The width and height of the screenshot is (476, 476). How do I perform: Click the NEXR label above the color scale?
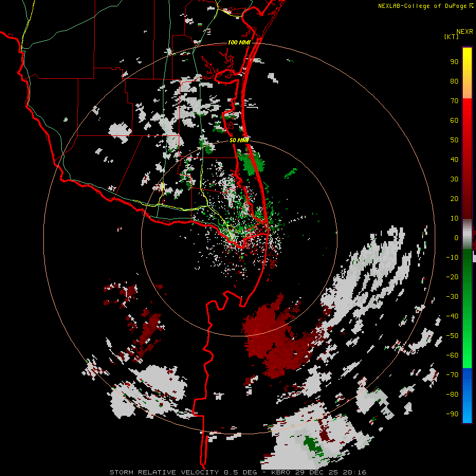click(x=464, y=32)
